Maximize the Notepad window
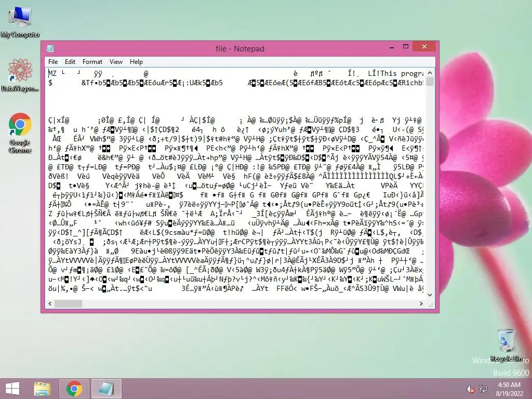The image size is (532, 399). [x=405, y=47]
